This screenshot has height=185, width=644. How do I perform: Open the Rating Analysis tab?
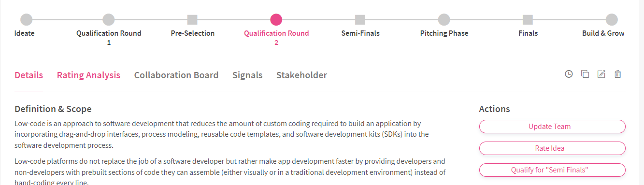(88, 75)
